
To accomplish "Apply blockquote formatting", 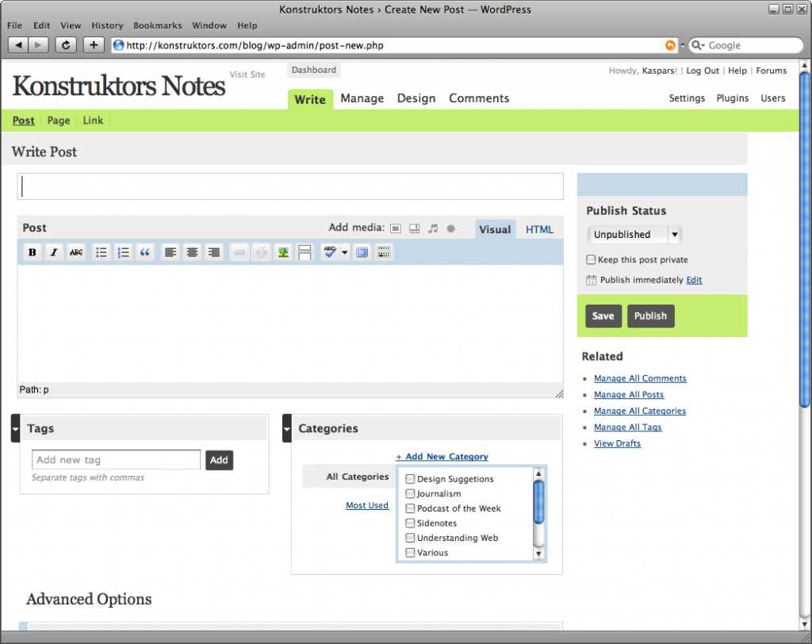I will click(x=144, y=252).
